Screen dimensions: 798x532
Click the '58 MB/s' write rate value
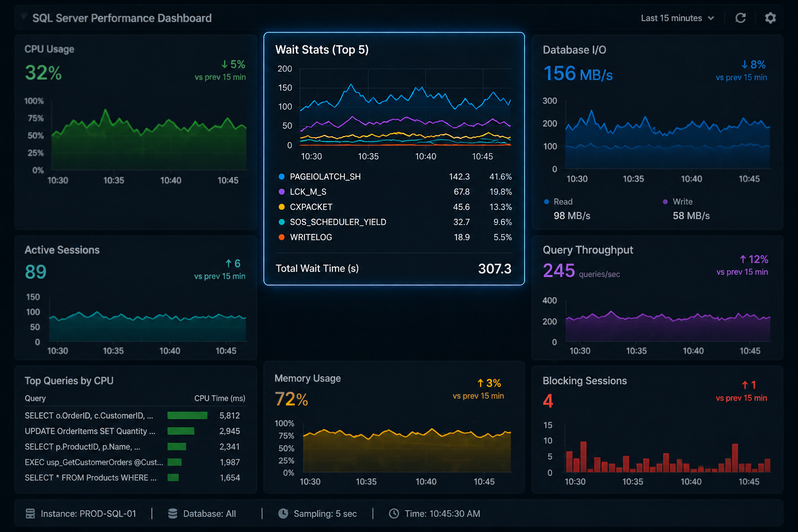point(691,216)
